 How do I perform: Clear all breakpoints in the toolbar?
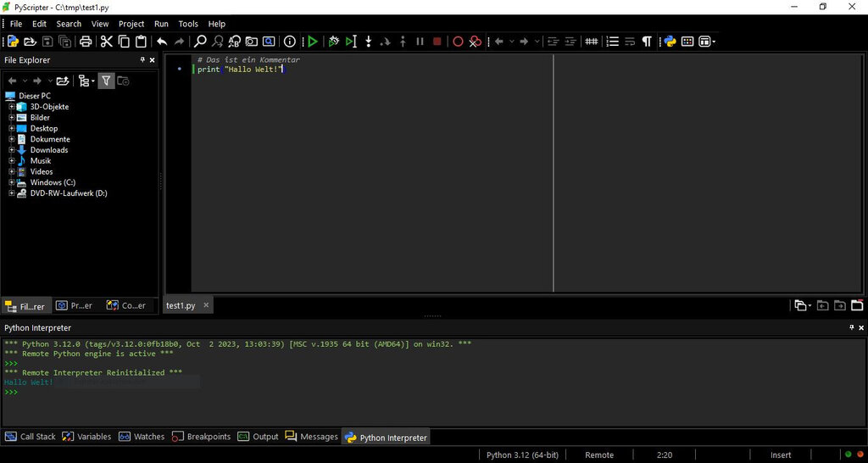click(x=476, y=42)
